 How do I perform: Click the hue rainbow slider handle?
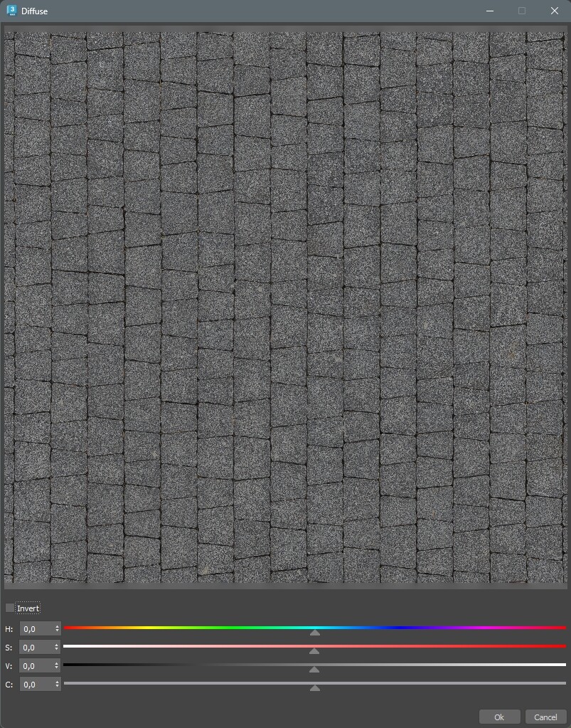point(315,633)
